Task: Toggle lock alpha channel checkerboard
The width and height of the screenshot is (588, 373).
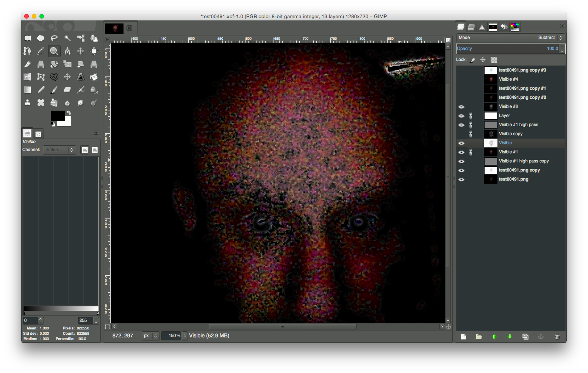Action: 494,60
